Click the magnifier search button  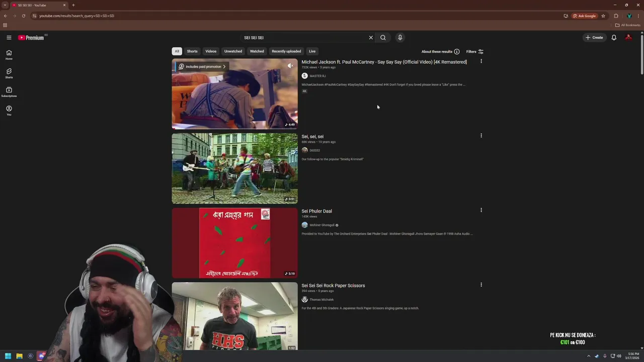[383, 38]
